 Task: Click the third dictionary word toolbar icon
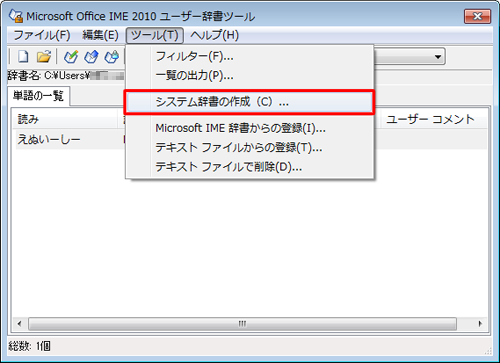(112, 57)
